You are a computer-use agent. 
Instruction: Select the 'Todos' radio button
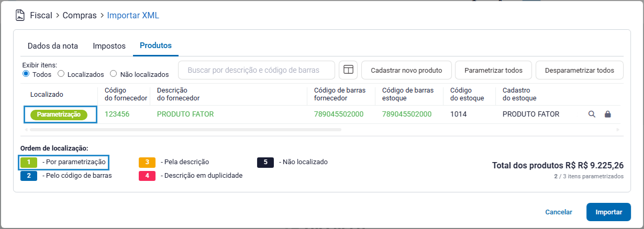[x=26, y=74]
